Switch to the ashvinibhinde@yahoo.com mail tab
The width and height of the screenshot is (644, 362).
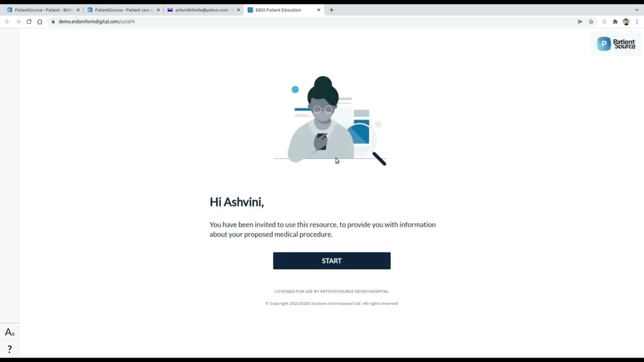203,10
